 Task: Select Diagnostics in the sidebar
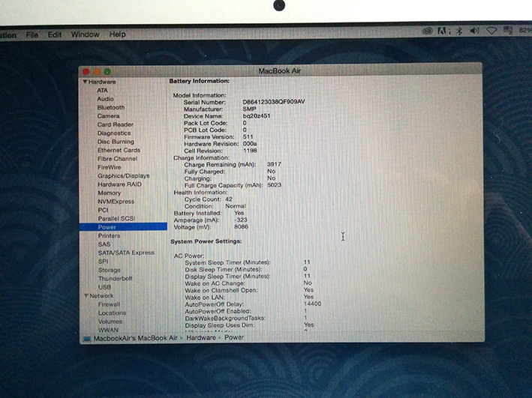tap(114, 133)
